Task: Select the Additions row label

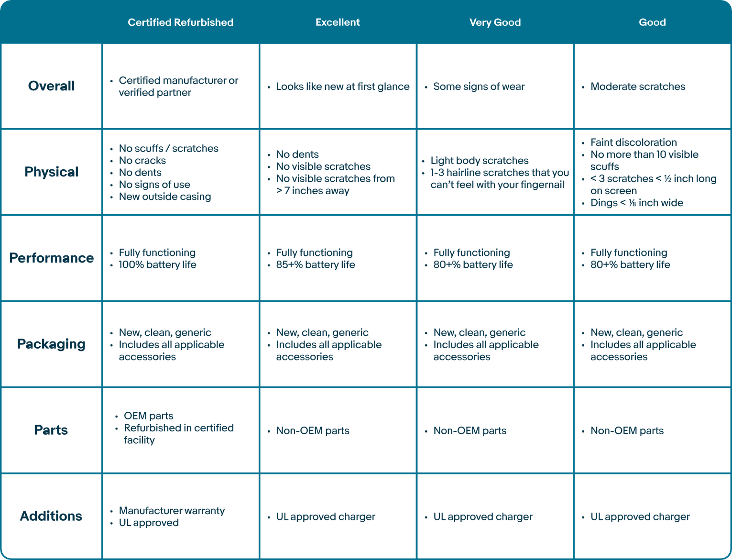Action: (x=51, y=516)
